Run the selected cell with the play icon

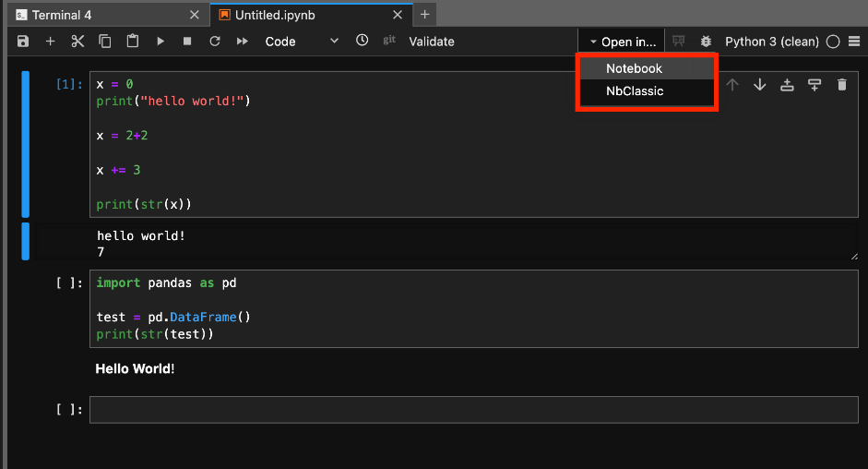click(x=160, y=41)
